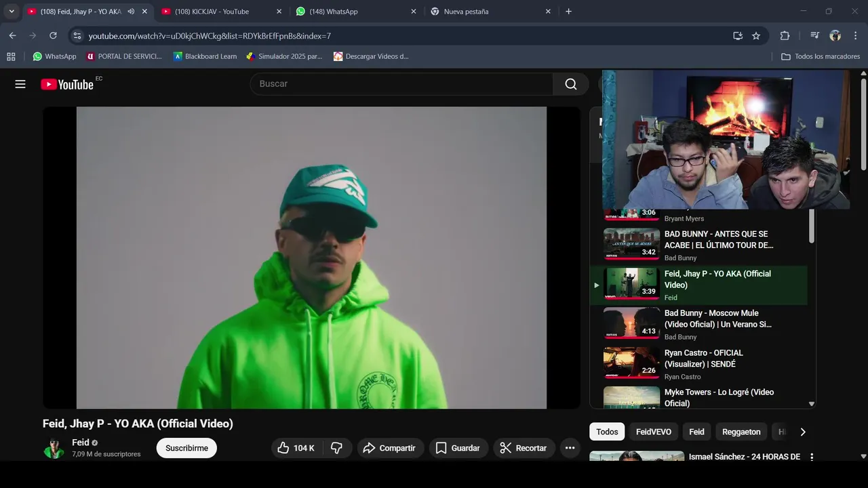The width and height of the screenshot is (868, 488).
Task: Select the Todos filter chip
Action: coord(607,432)
